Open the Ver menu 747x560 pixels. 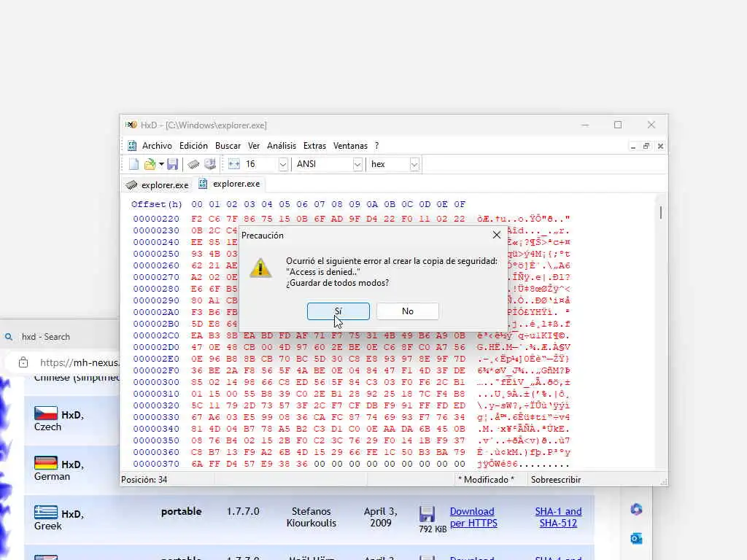pos(254,146)
